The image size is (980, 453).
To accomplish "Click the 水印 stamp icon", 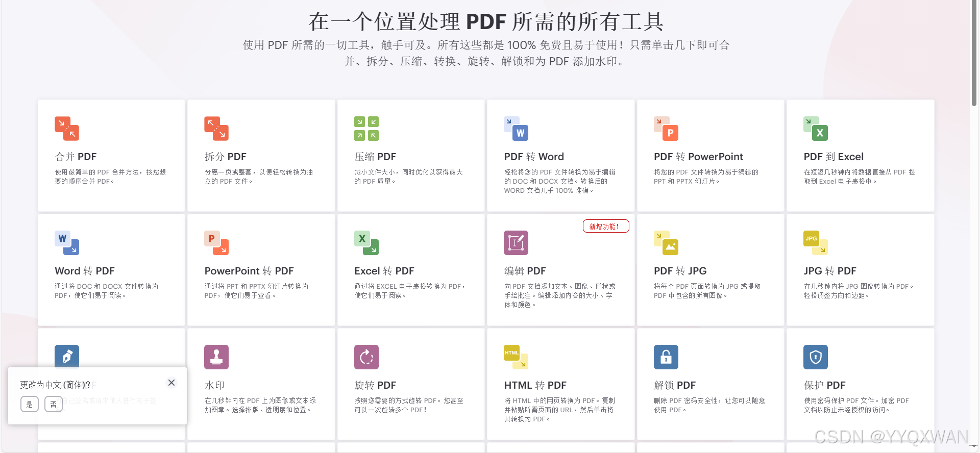I will [x=216, y=357].
